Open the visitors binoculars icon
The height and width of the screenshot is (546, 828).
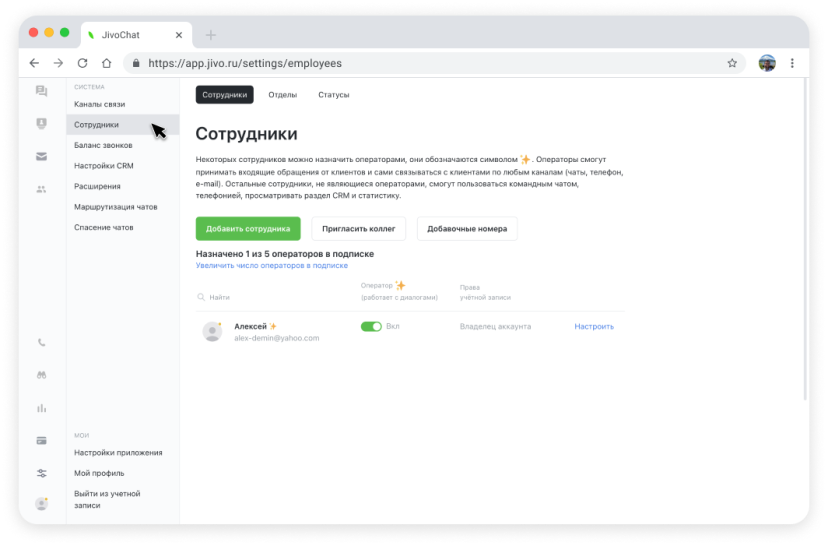[x=41, y=375]
